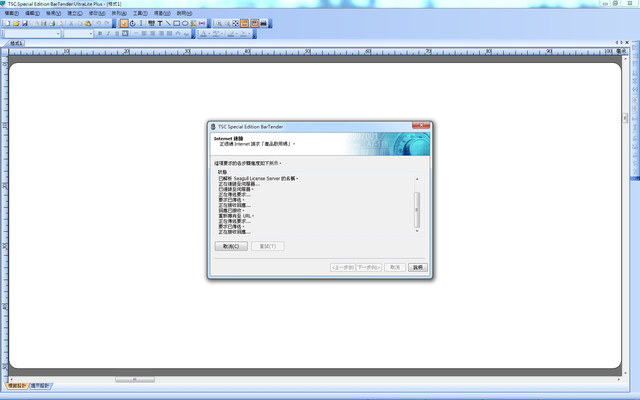The height and width of the screenshot is (400, 640).
Task: Pick the rectangle shape tool
Action: tap(176, 24)
